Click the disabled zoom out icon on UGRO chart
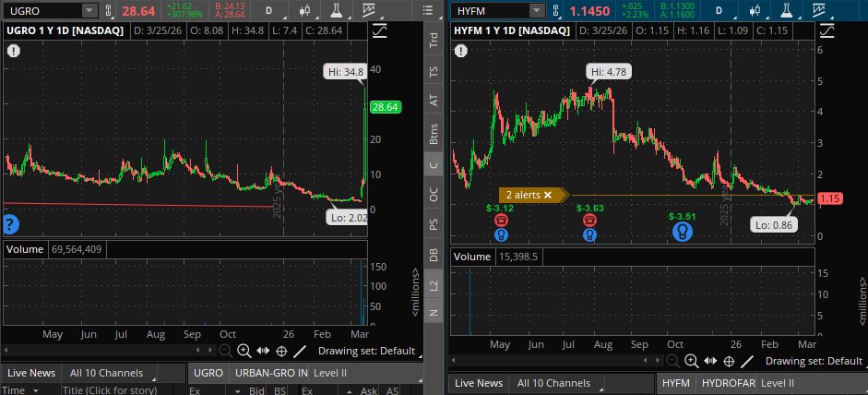Screen dimensions: 868x395 click(225, 350)
